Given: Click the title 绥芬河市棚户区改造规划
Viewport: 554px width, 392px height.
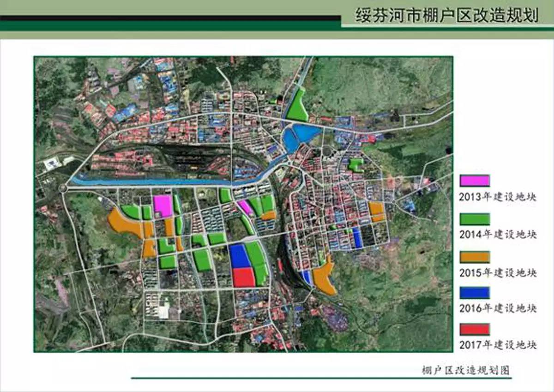Looking at the screenshot, I should (x=446, y=16).
